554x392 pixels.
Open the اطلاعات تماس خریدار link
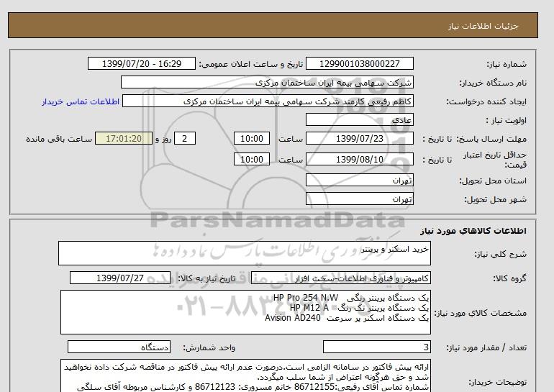click(x=81, y=101)
